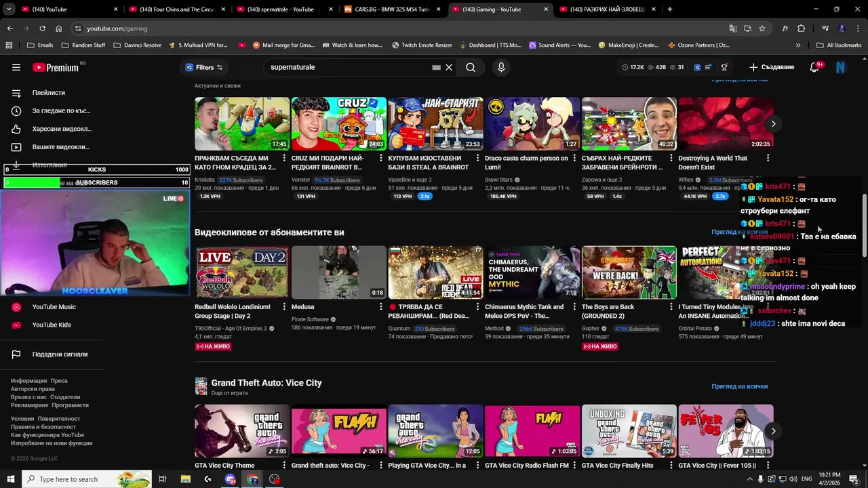Image resolution: width=868 pixels, height=488 pixels.
Task: Open more options for Draco casts charm video
Action: [x=574, y=158]
